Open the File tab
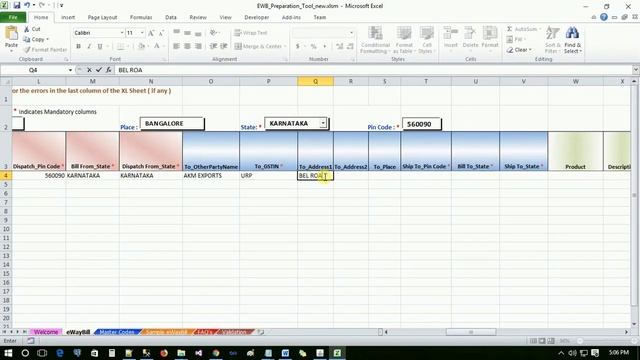 pos(13,17)
